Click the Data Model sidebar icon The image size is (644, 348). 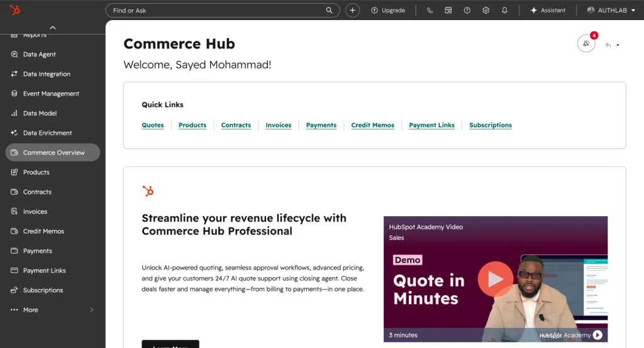(x=14, y=113)
